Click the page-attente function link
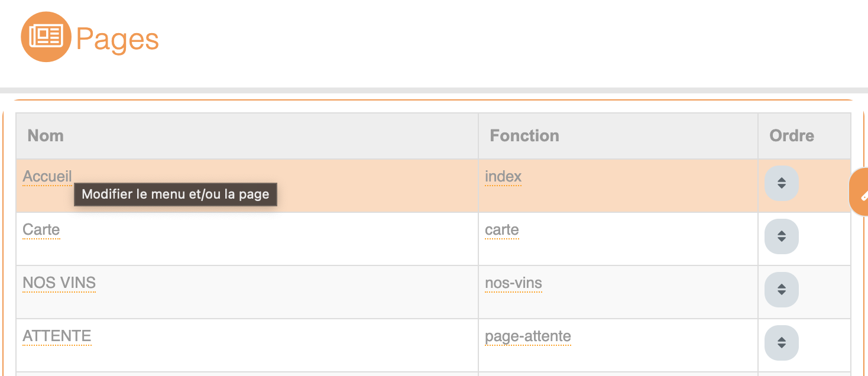 [x=528, y=336]
